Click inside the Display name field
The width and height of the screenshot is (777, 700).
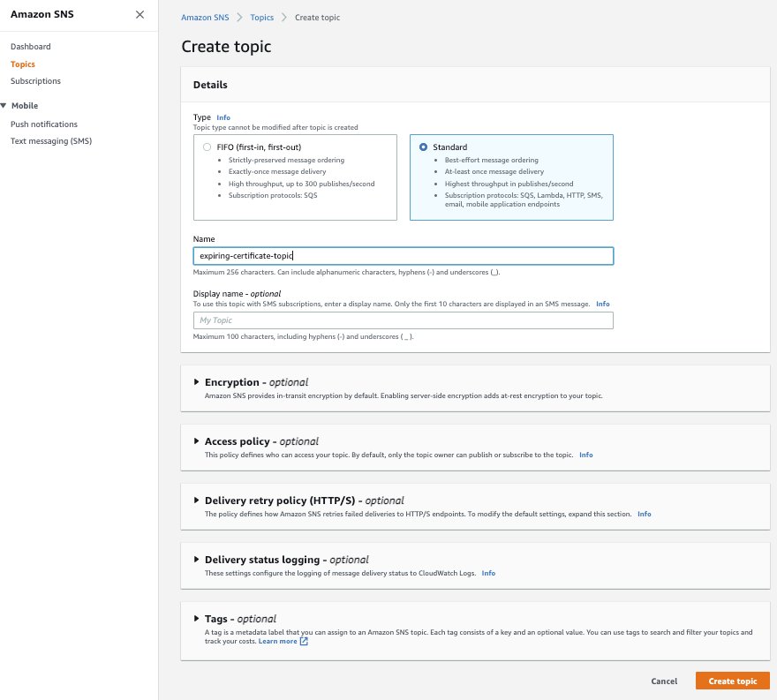tap(403, 320)
